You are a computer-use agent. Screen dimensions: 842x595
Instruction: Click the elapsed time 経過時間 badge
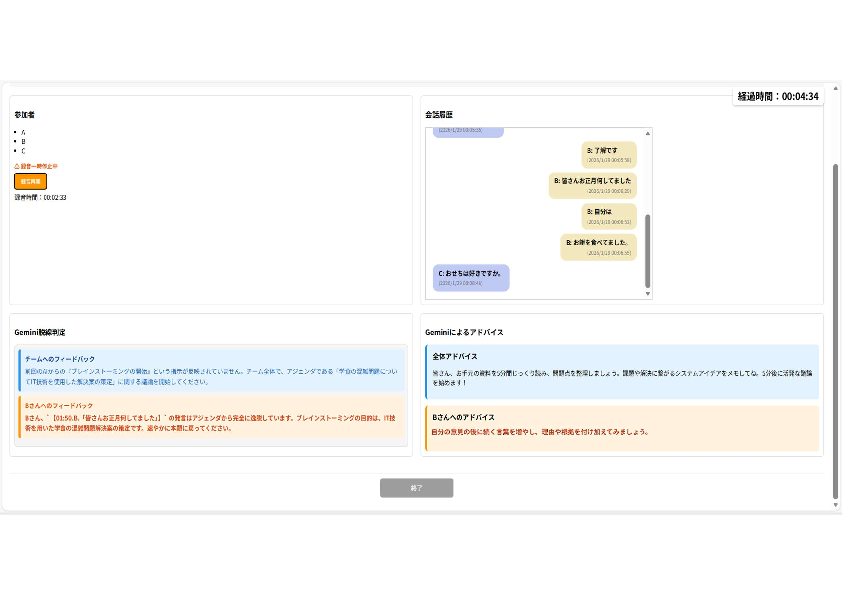(x=778, y=96)
